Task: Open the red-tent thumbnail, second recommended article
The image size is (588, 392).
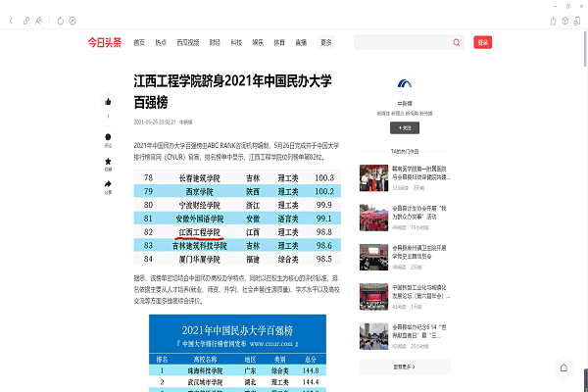Action: (x=374, y=218)
